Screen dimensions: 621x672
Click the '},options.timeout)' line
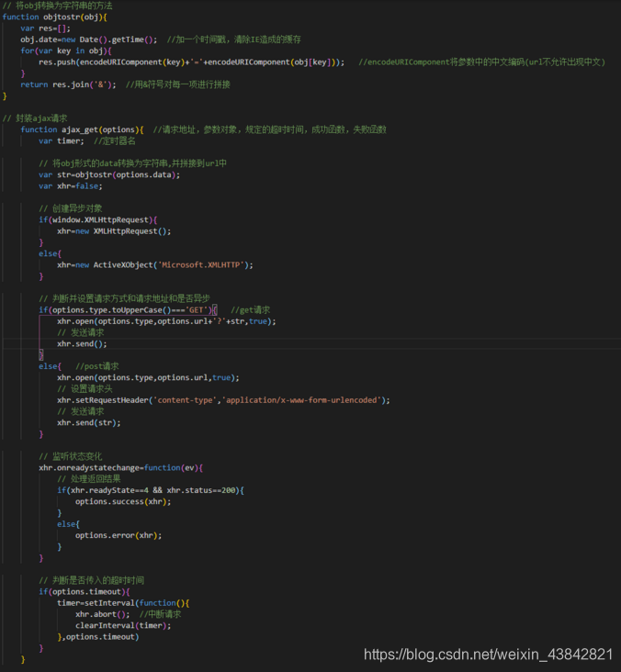coord(98,637)
